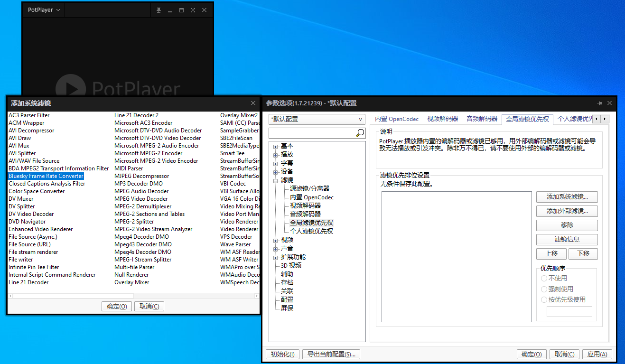Open 存档 settings in tree

coord(287,282)
